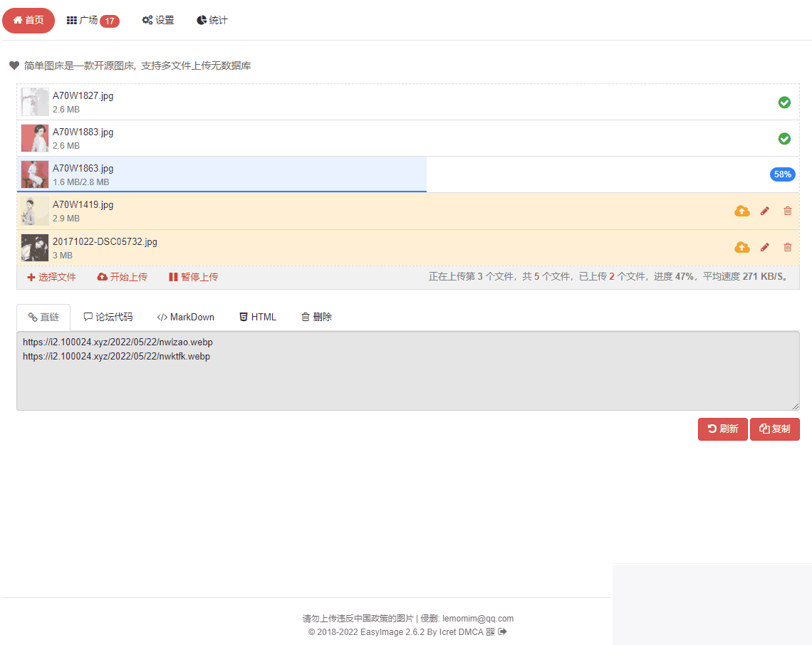Viewport: 812px width, 645px height.
Task: Click the upload cloud icon for 20171022-DSC05732.jpg
Action: point(742,247)
